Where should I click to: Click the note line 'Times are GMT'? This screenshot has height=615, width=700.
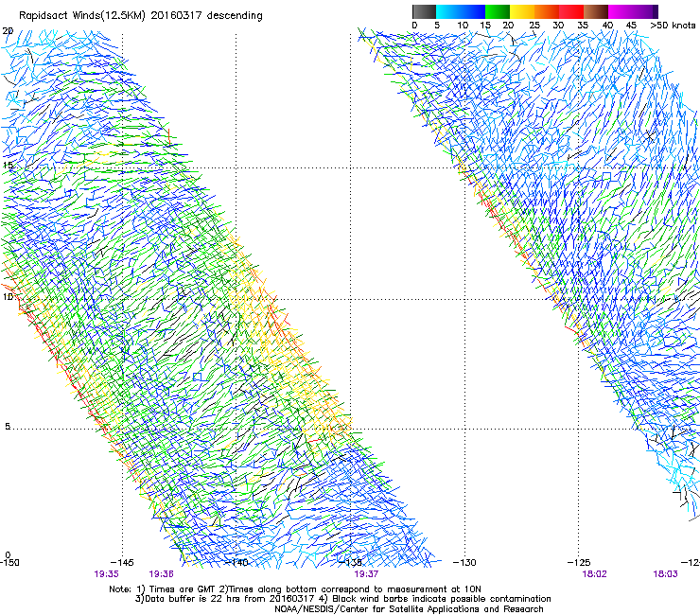(x=182, y=589)
